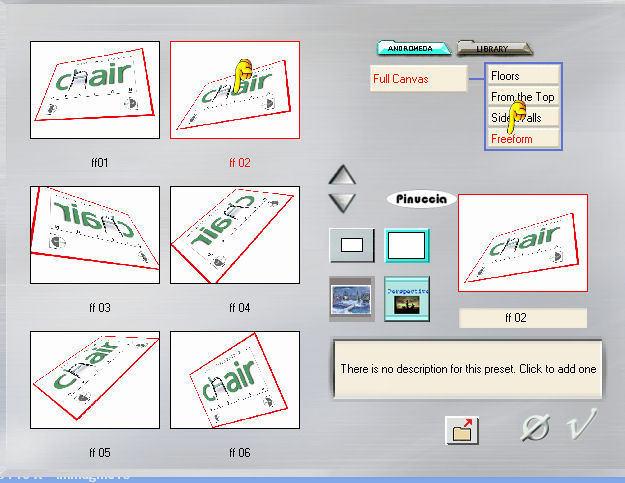Click the ff 02 preset name field
625x483 pixels.
click(x=523, y=318)
